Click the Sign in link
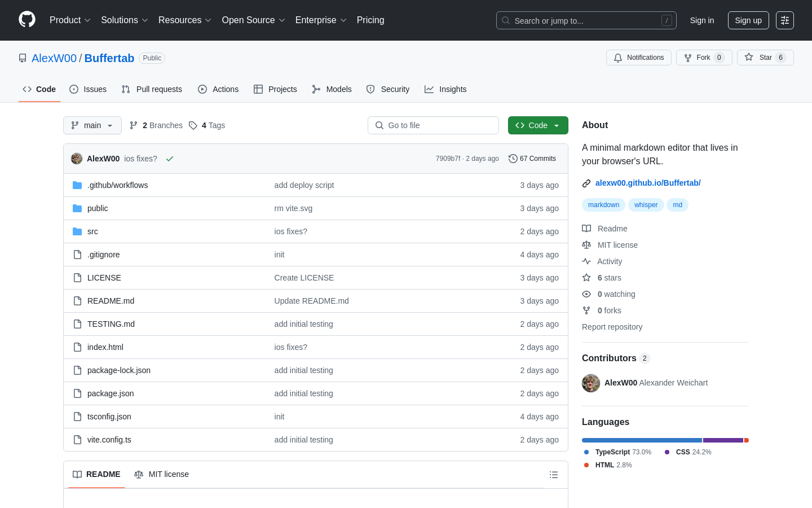 [702, 20]
